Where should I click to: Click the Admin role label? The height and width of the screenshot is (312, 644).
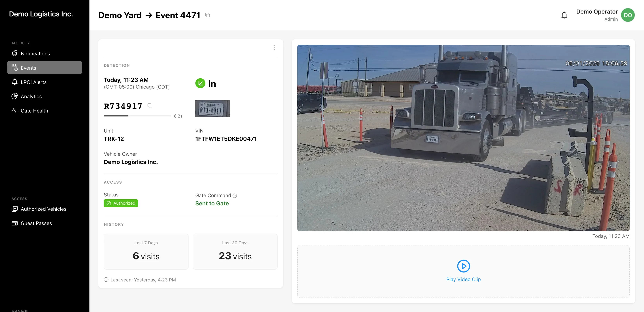[611, 19]
